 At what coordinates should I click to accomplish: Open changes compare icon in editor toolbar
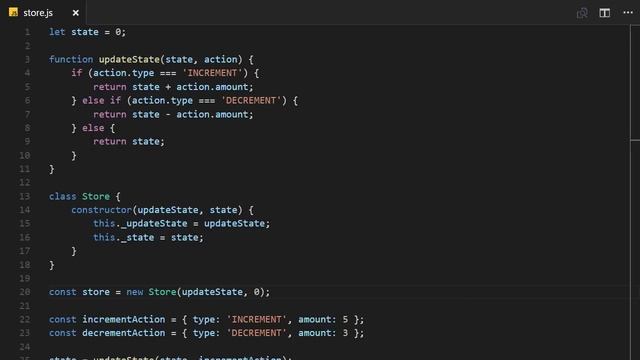pos(582,13)
